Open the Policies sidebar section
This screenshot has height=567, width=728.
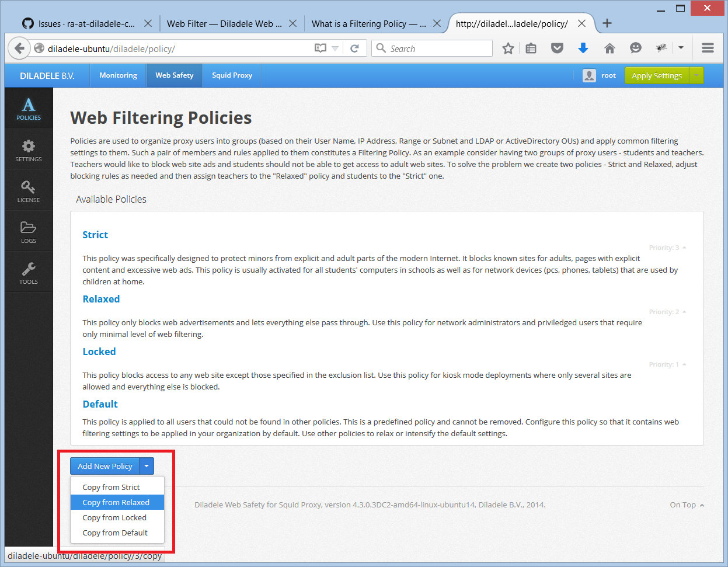click(x=29, y=108)
